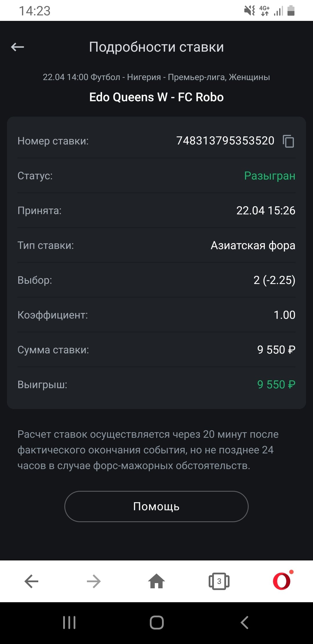This screenshot has width=313, height=644.
Task: Tap the battery icon in the status bar
Action: [291, 11]
